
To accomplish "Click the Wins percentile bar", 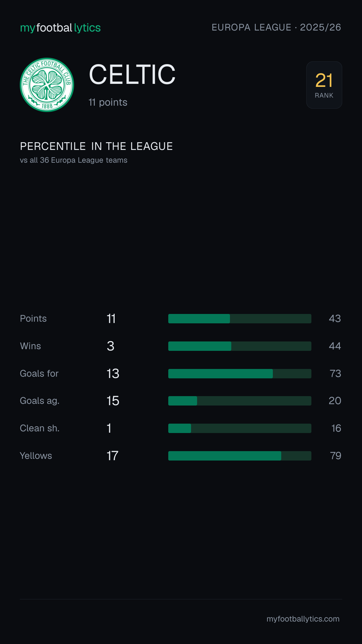I will [x=240, y=346].
